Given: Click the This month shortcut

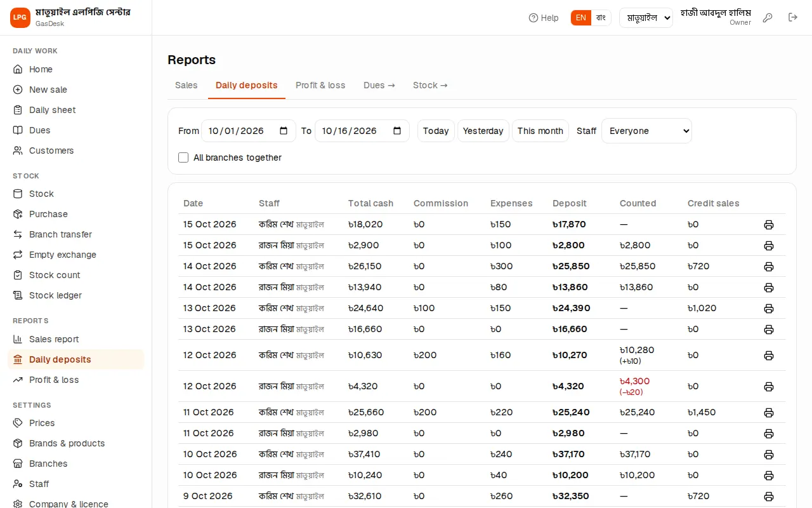Looking at the screenshot, I should pos(540,131).
